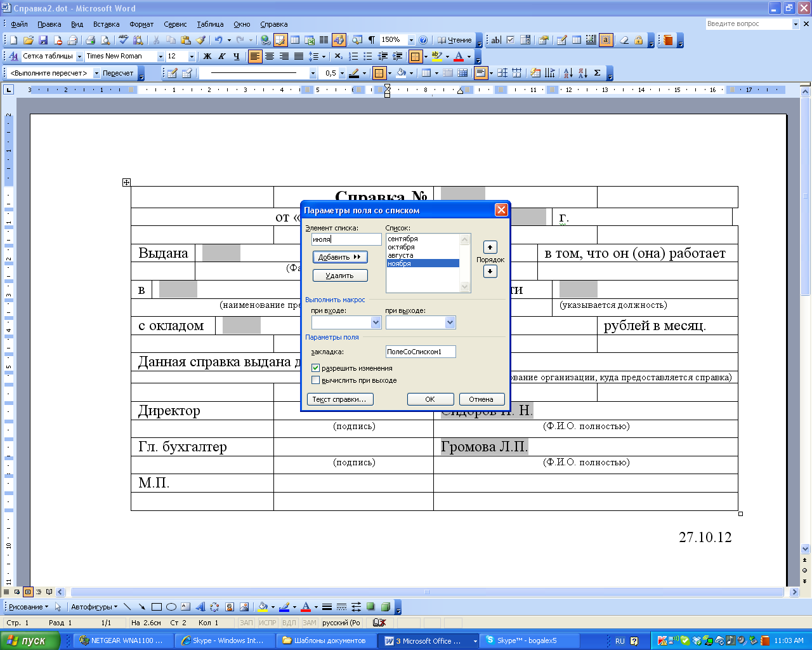Screen dimensions: 812x650
Task: Open 'Выполните пересчет' dropdown
Action: point(97,73)
